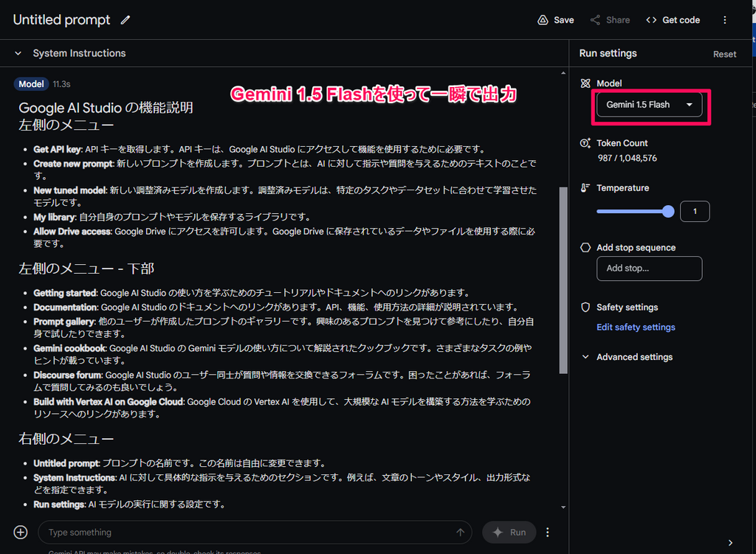Click the 右側のメニュー heading
Screen dimensions: 756x554
tap(66, 439)
